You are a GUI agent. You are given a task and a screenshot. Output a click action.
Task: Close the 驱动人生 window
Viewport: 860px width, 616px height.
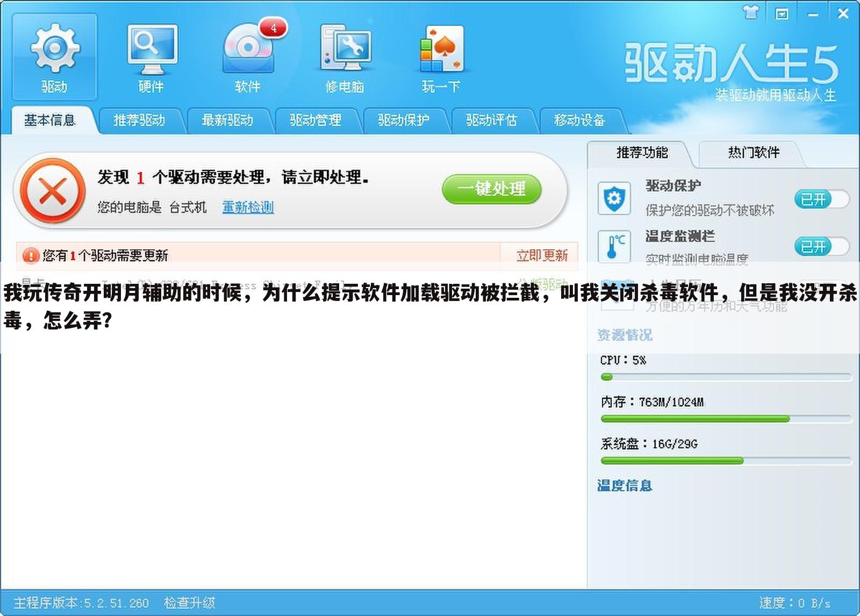coord(843,13)
